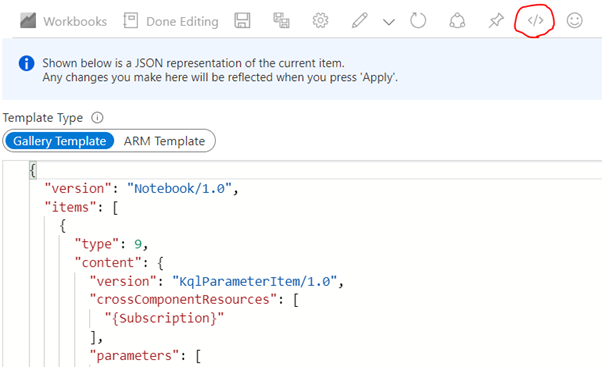Viewport: 602px width, 367px height.
Task: Click the blue information icon in banner
Action: (26, 63)
